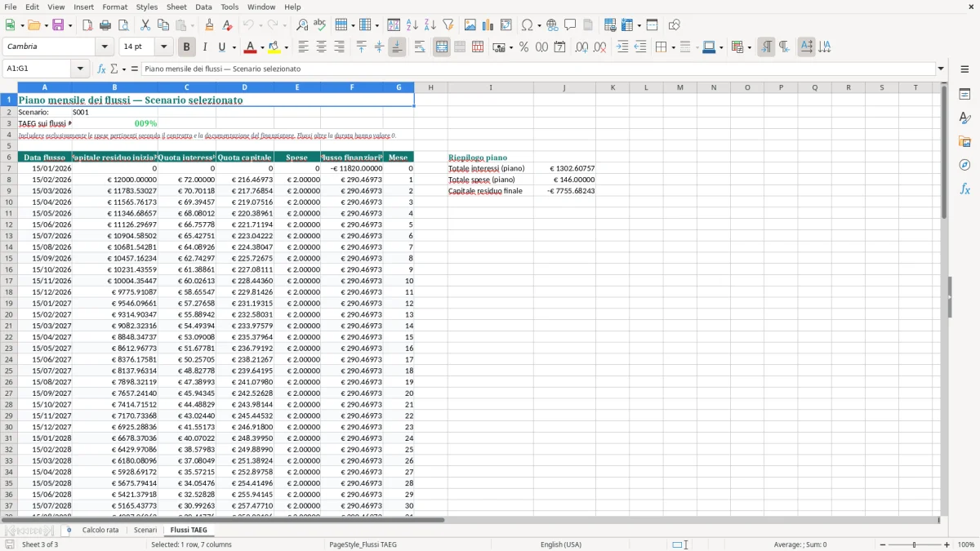The width and height of the screenshot is (980, 551).
Task: Toggle Bold formatting
Action: coord(187,47)
